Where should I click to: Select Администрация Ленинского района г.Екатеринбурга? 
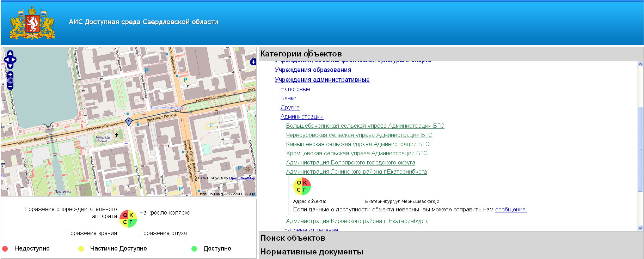[x=356, y=172]
